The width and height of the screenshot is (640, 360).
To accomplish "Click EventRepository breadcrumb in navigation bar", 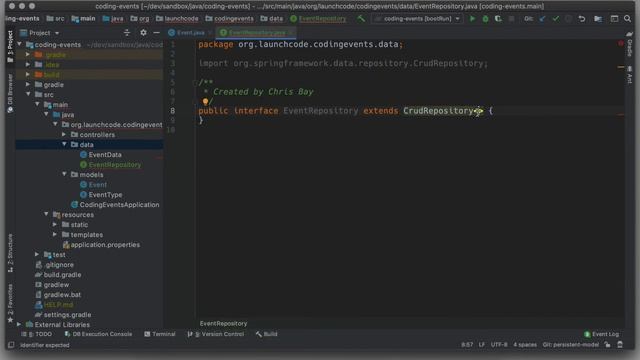I will pyautogui.click(x=318, y=19).
